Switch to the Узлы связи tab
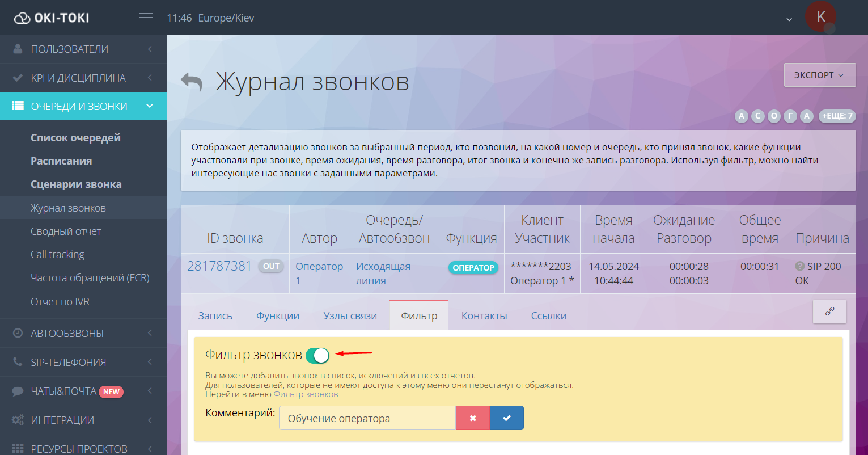 (x=350, y=316)
